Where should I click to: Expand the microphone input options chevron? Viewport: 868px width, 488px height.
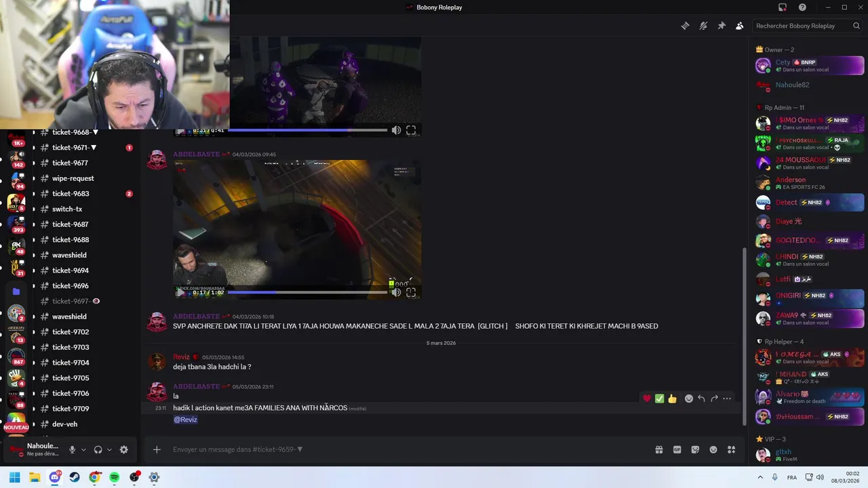(x=83, y=449)
